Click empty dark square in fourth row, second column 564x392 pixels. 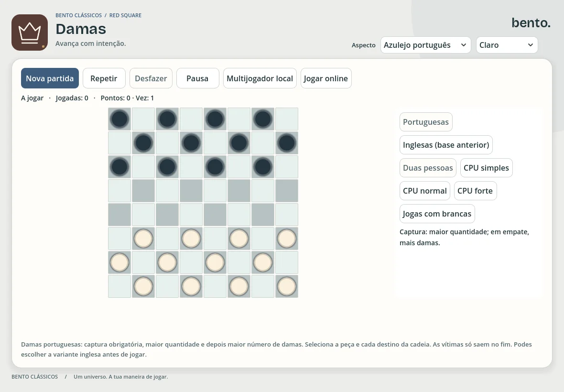pyautogui.click(x=143, y=191)
